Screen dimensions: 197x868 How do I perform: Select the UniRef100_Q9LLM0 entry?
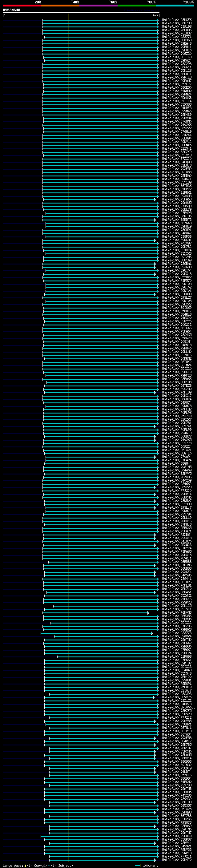177,352
